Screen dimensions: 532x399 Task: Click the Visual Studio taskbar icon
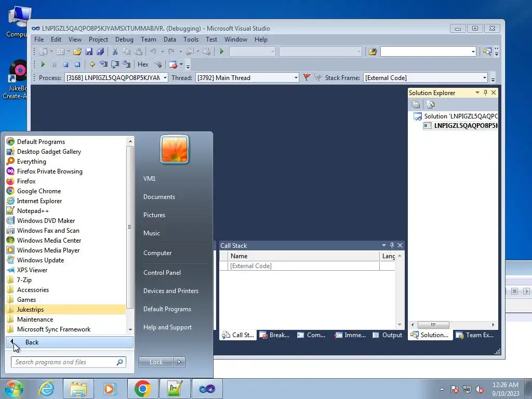coord(207,389)
